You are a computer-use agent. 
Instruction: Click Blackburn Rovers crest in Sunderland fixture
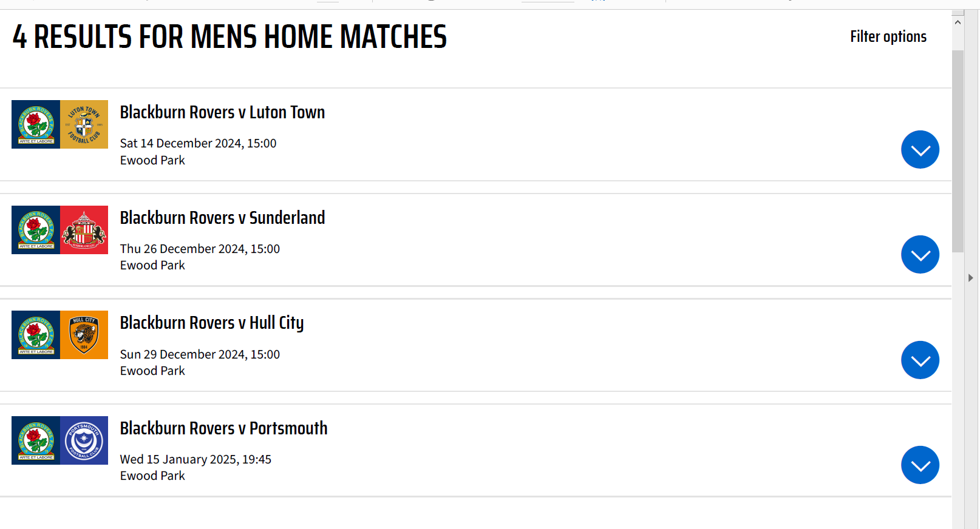pyautogui.click(x=36, y=230)
